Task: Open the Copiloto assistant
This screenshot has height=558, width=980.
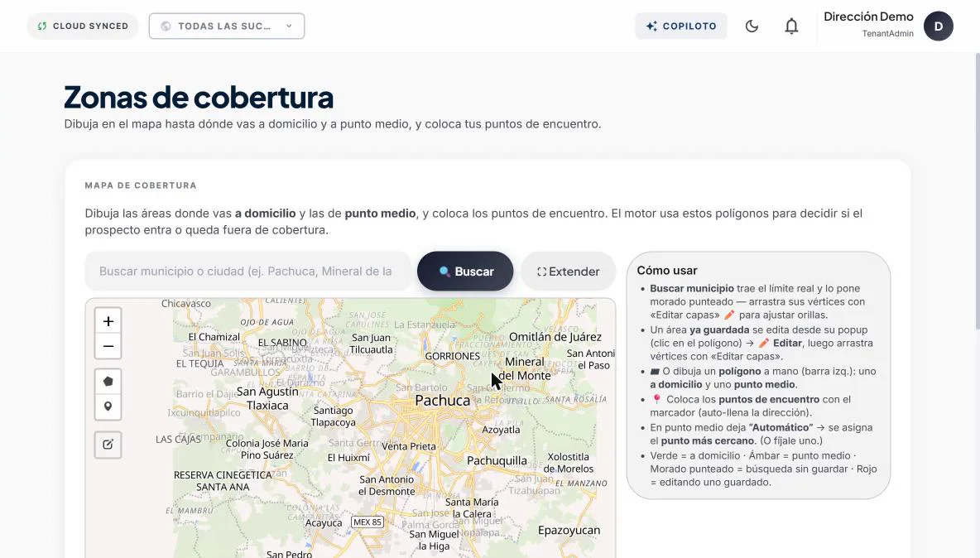Action: point(681,26)
